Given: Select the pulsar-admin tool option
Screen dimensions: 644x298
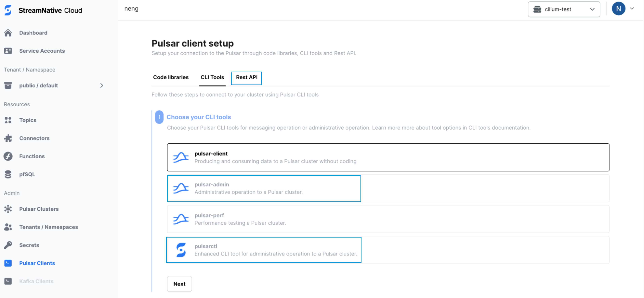Looking at the screenshot, I should [264, 188].
